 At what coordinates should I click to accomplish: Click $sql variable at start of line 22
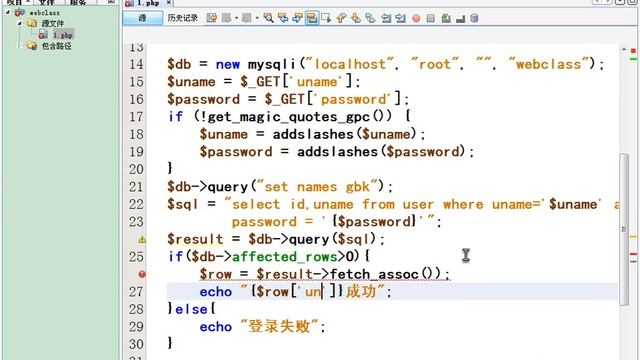[183, 204]
